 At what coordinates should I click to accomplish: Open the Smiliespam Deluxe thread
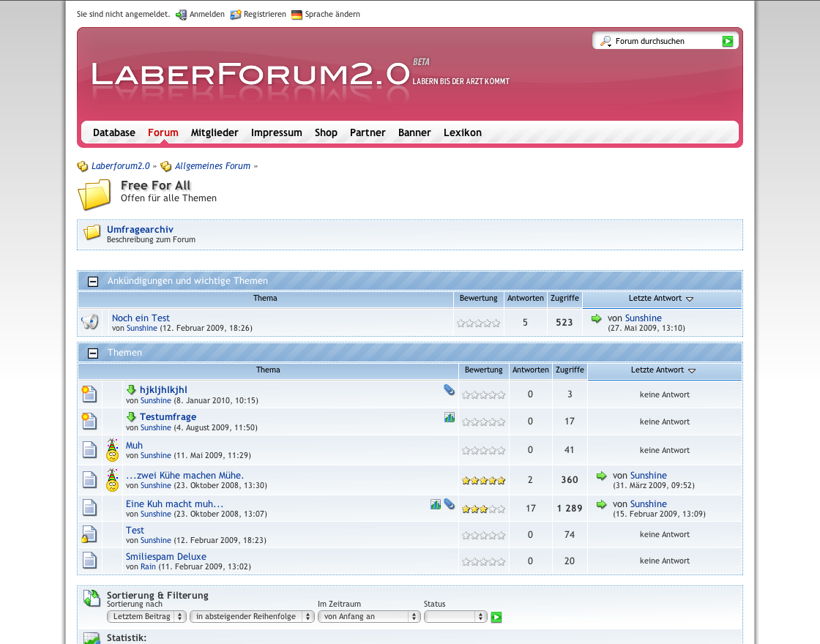tap(166, 556)
